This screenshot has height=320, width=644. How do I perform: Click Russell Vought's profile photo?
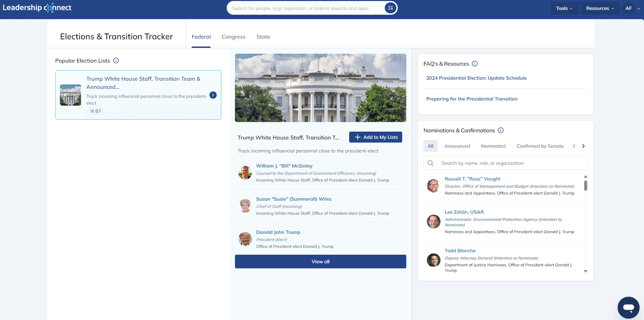pos(434,186)
